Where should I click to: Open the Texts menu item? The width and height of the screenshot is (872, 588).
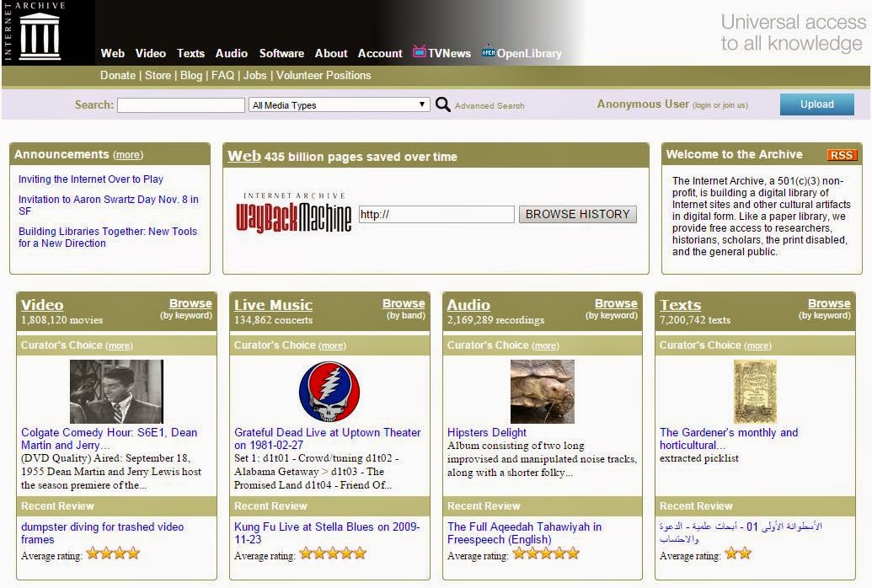tap(190, 53)
